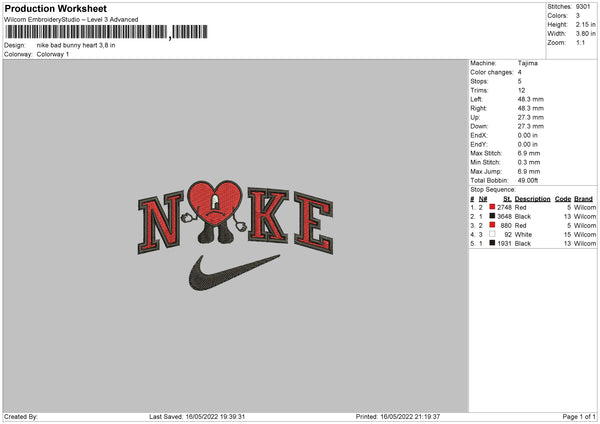Click 'Wilcom EmbroideryStudio – Level 3 Advanced' text
The image size is (600, 424).
click(71, 20)
